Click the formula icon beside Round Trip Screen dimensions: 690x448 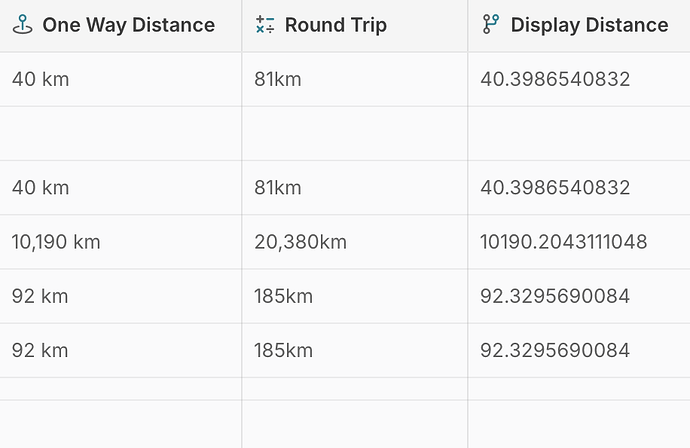click(265, 25)
